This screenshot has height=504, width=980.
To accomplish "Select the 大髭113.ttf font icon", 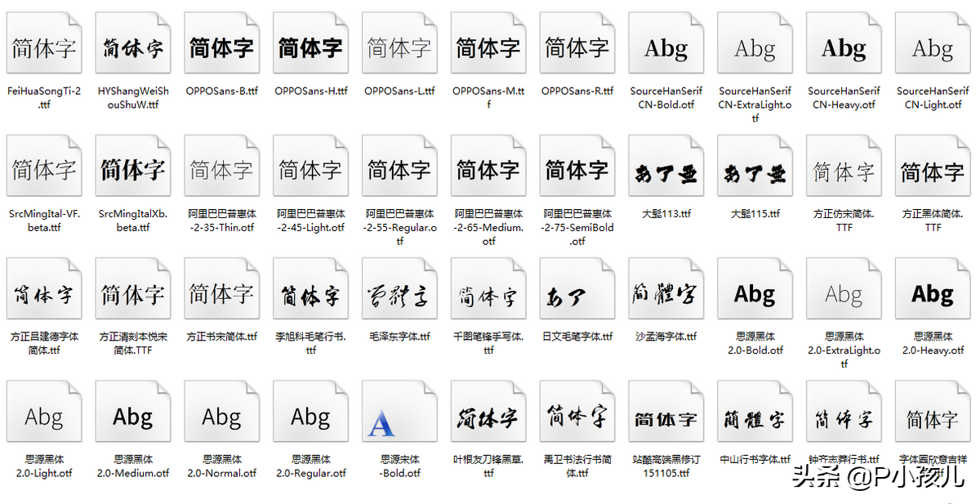I will tap(666, 166).
